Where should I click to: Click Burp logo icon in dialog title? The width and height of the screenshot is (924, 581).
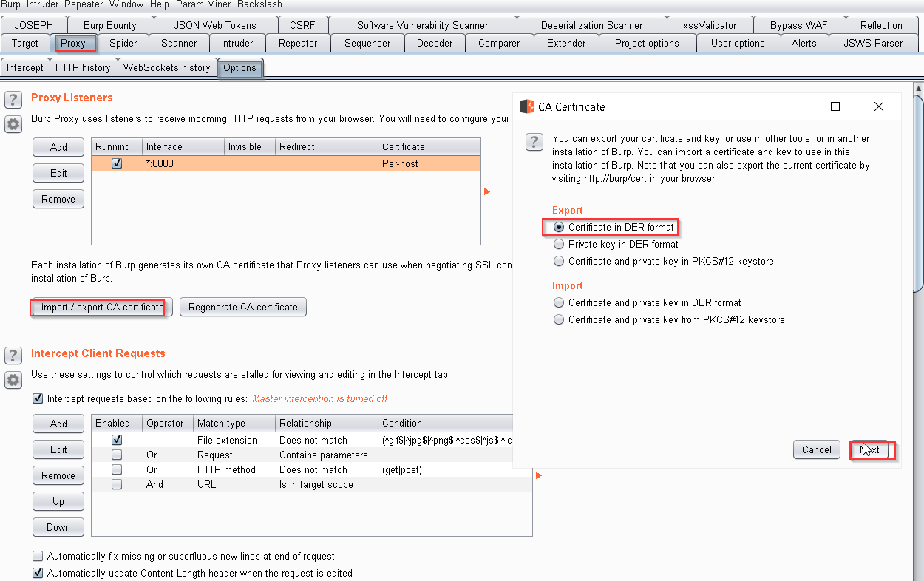[527, 106]
